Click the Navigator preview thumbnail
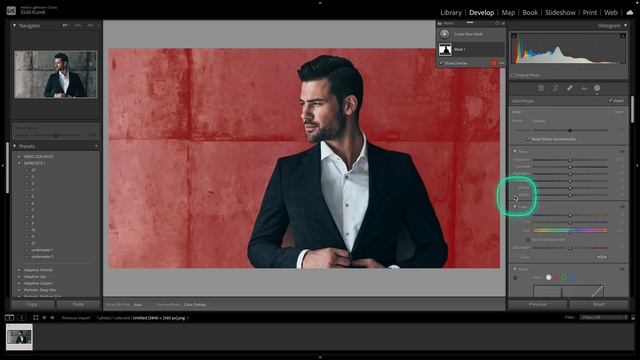 click(x=56, y=74)
